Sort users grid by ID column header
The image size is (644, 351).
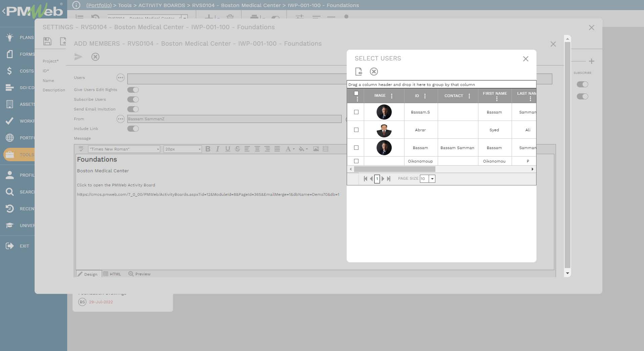(417, 96)
